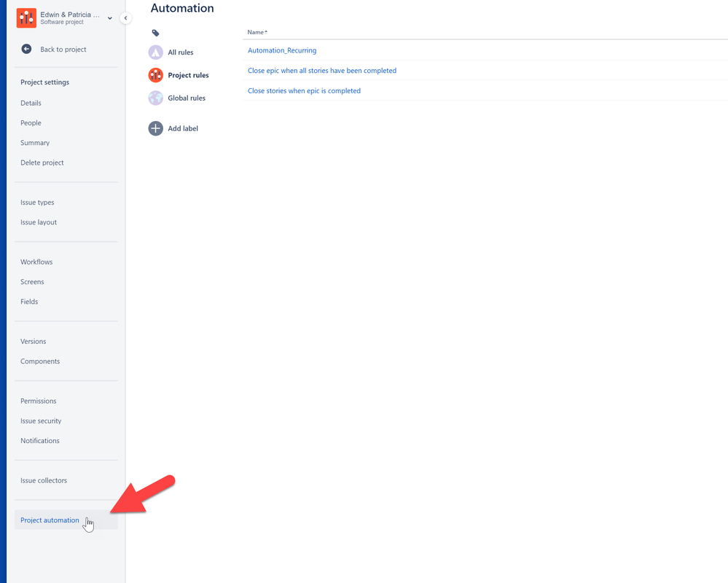Open People settings page
728x583 pixels.
[31, 123]
